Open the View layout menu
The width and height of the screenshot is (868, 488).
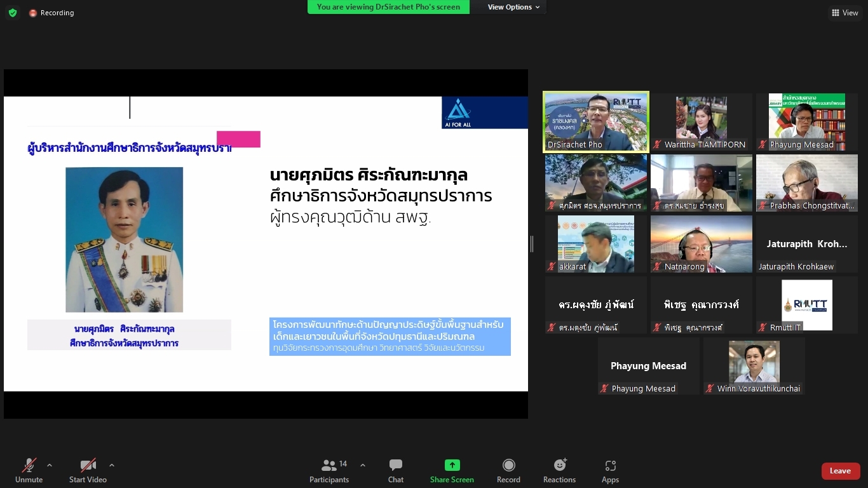pos(844,13)
